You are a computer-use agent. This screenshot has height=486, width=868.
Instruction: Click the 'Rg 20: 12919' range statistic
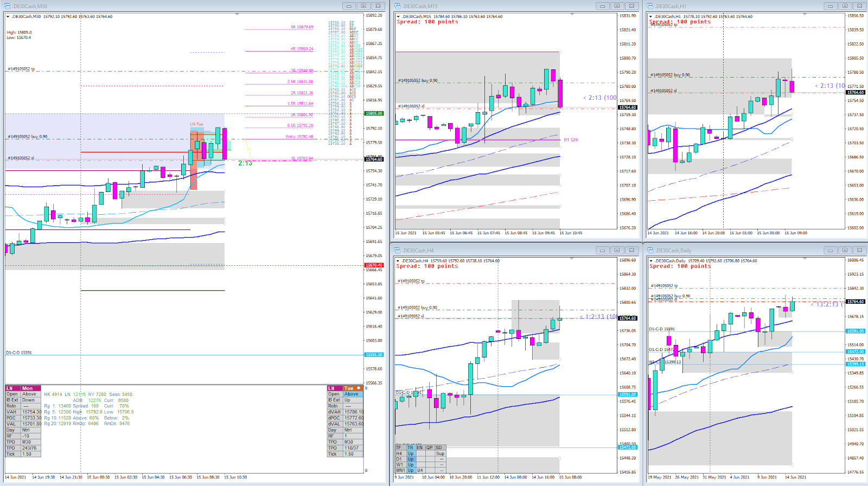58,424
